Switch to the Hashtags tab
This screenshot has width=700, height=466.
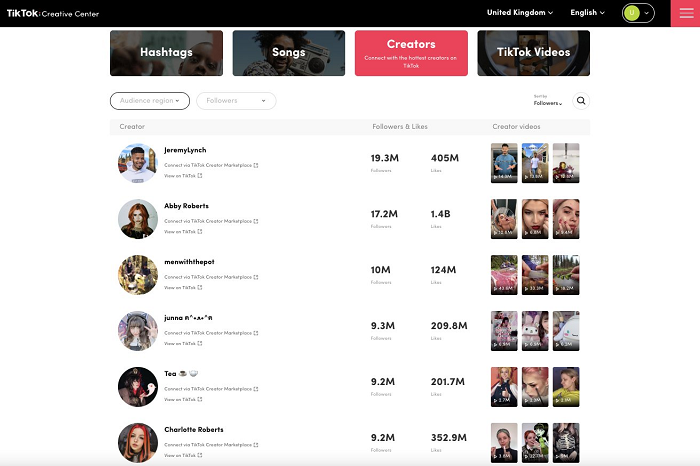click(167, 53)
